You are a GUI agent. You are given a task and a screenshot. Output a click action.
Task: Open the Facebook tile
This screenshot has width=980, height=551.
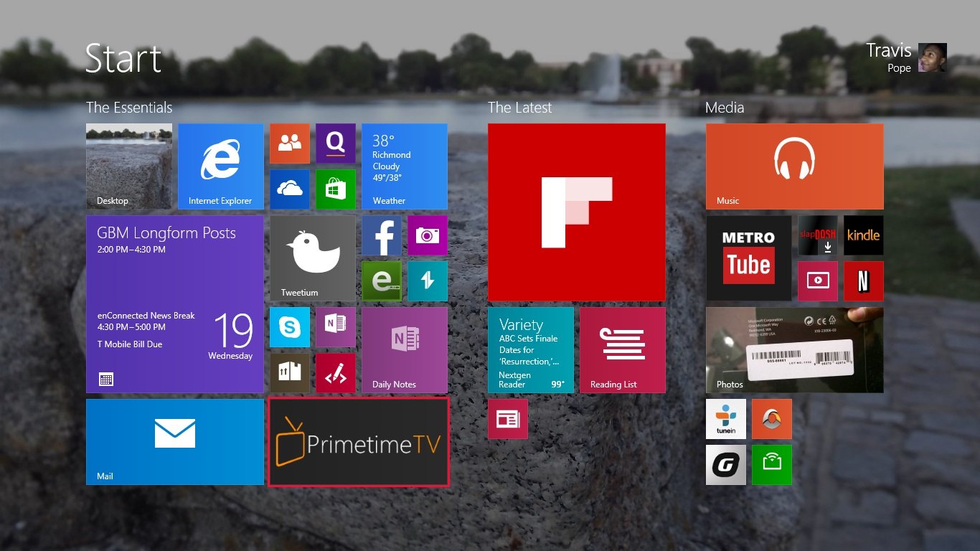[x=382, y=235]
